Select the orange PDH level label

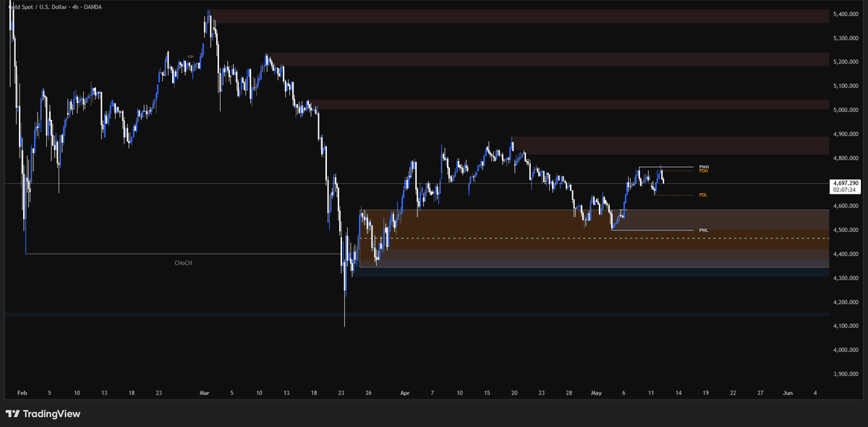pos(704,171)
